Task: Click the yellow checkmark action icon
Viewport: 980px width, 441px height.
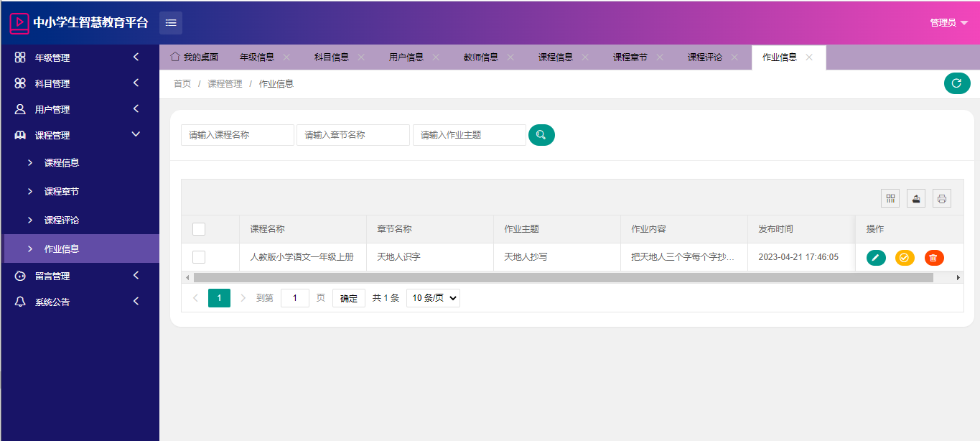Action: pyautogui.click(x=905, y=257)
